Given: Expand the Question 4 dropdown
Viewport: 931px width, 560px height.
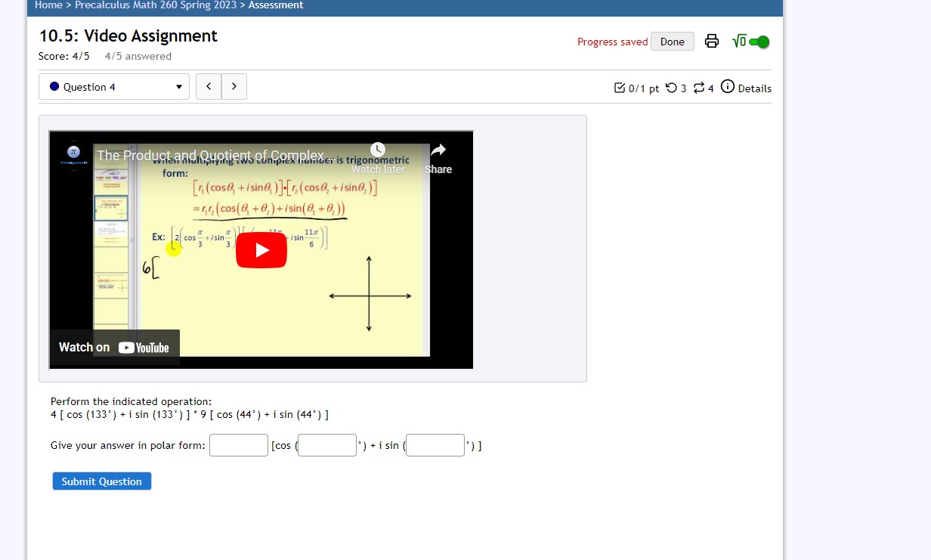Looking at the screenshot, I should (x=113, y=86).
